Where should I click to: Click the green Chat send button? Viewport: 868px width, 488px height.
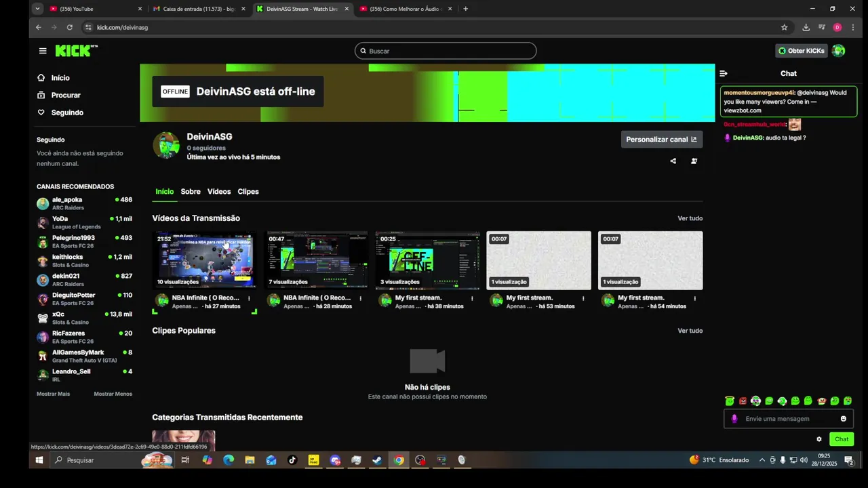[842, 439]
